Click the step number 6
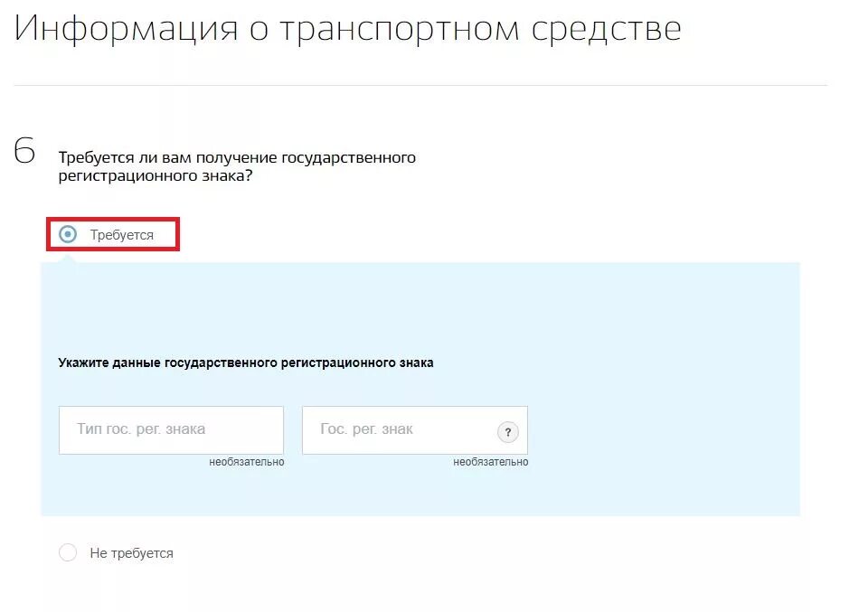The width and height of the screenshot is (868, 612). (x=24, y=150)
